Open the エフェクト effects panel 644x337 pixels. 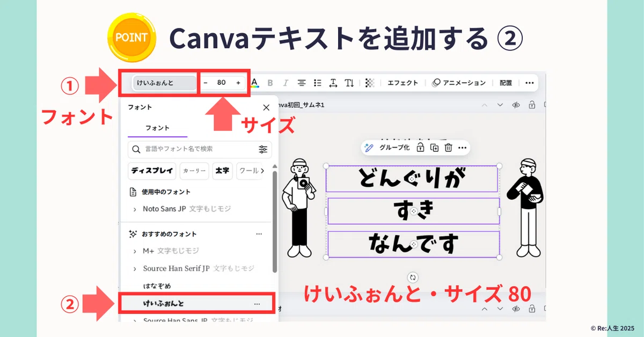coord(402,83)
